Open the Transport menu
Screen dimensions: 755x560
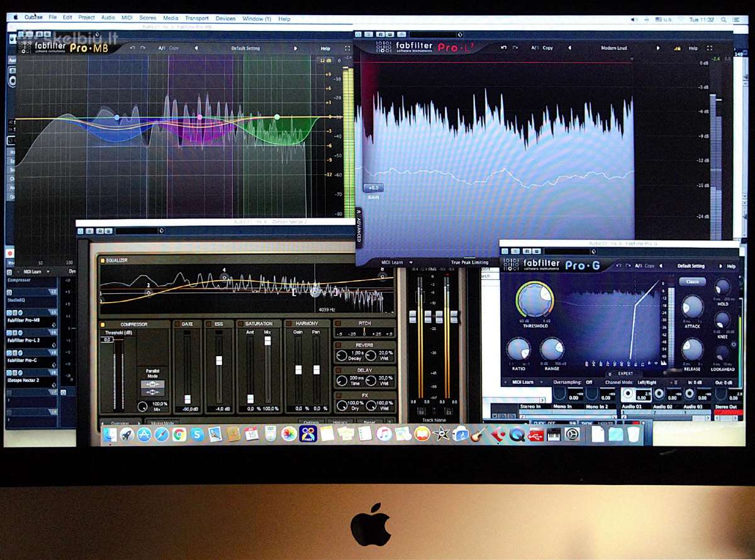(197, 18)
